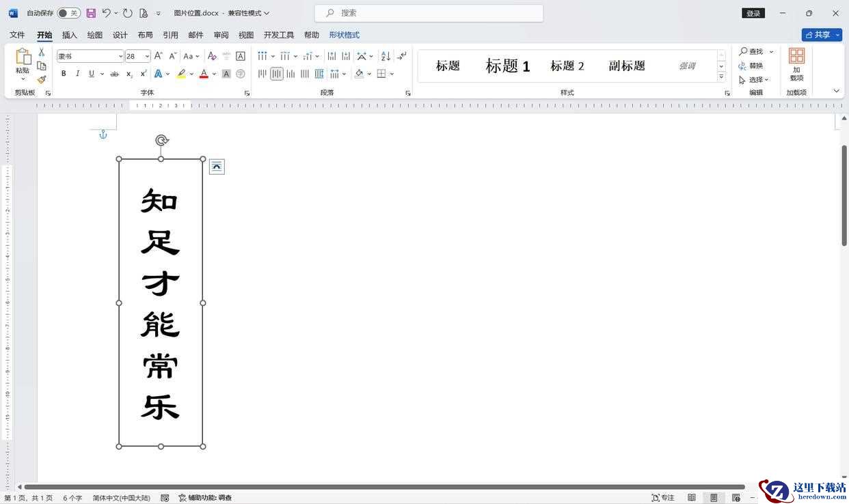Click the Add-ins grid icon
The image size is (849, 504).
[x=796, y=56]
